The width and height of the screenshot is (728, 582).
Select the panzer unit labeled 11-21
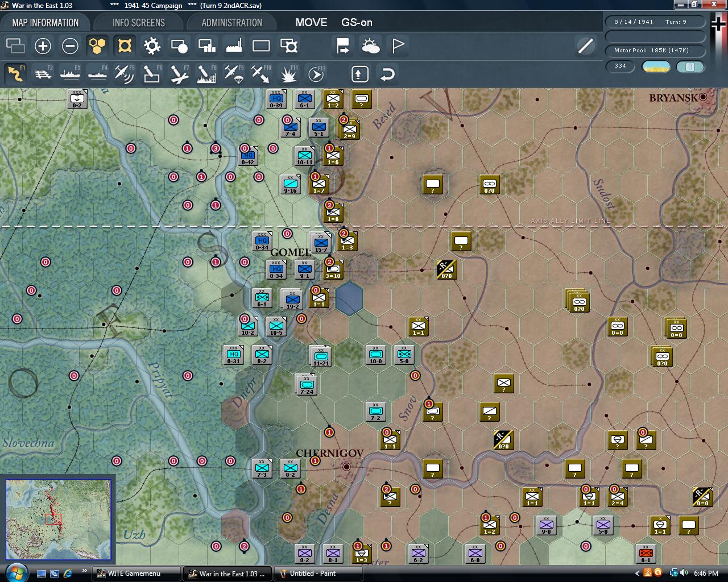(x=321, y=356)
